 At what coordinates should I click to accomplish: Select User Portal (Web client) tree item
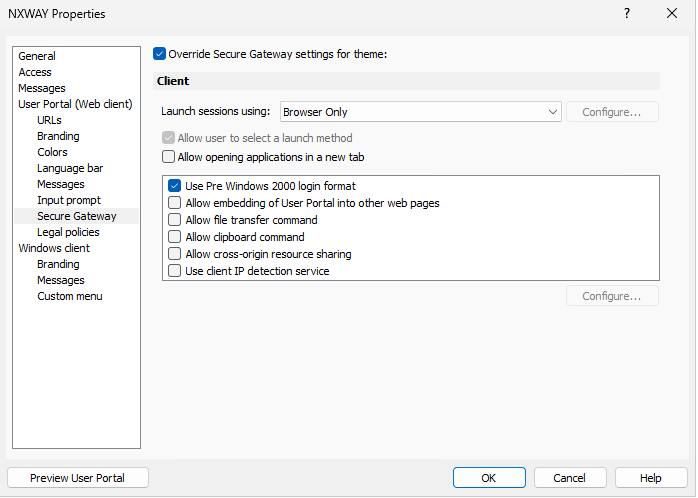tap(75, 104)
